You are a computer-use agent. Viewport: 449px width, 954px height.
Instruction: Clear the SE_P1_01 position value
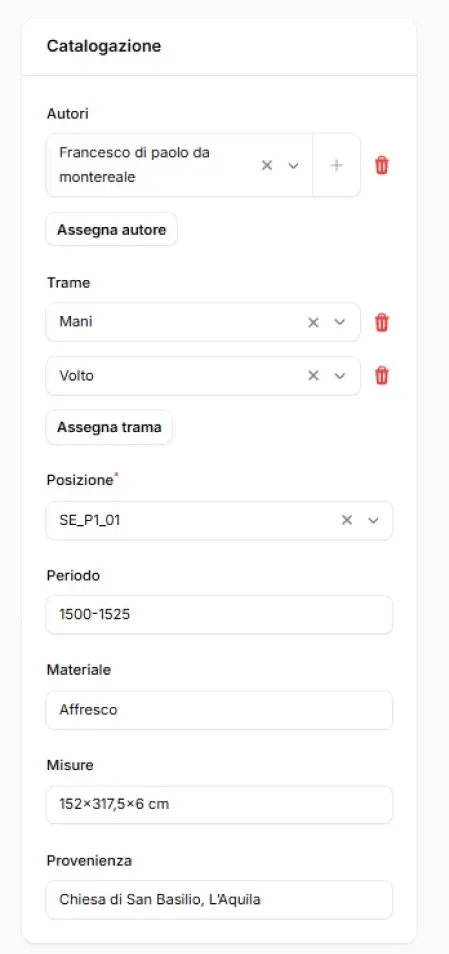(x=347, y=520)
